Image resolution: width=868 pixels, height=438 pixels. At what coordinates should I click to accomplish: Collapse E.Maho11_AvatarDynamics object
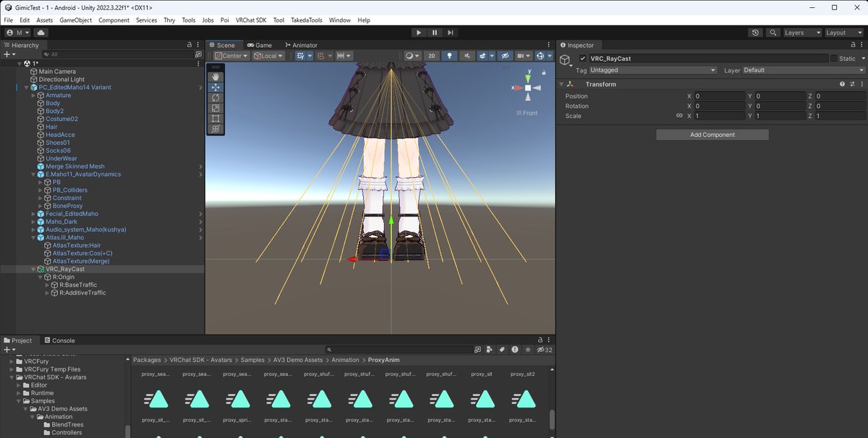pyautogui.click(x=33, y=174)
